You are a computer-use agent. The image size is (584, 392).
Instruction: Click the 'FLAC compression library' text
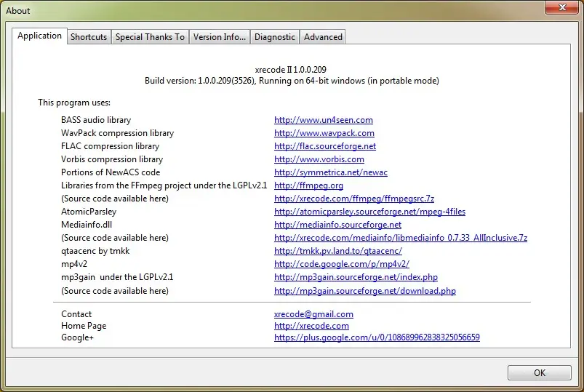(x=111, y=146)
